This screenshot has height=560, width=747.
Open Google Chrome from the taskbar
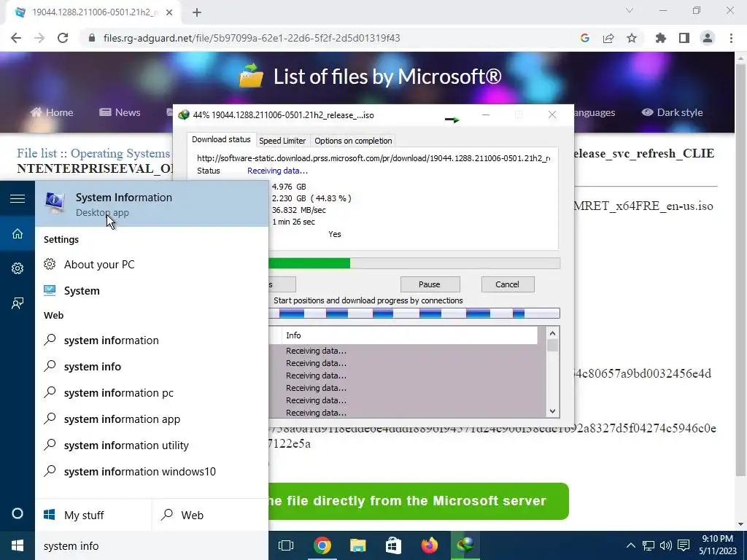tap(322, 545)
